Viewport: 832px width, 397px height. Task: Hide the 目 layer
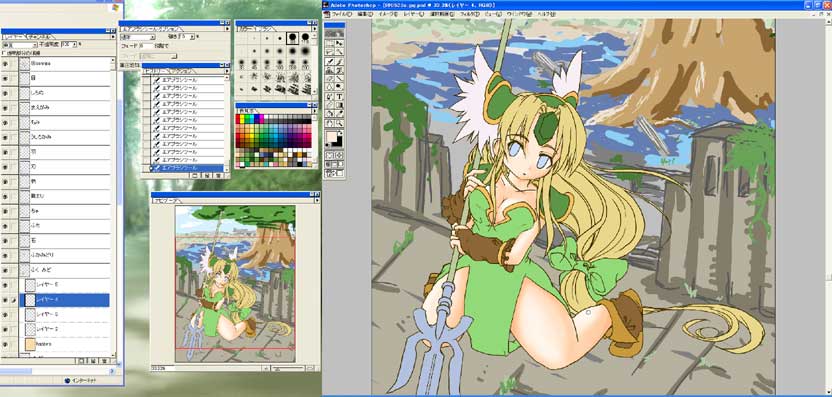pos(5,78)
